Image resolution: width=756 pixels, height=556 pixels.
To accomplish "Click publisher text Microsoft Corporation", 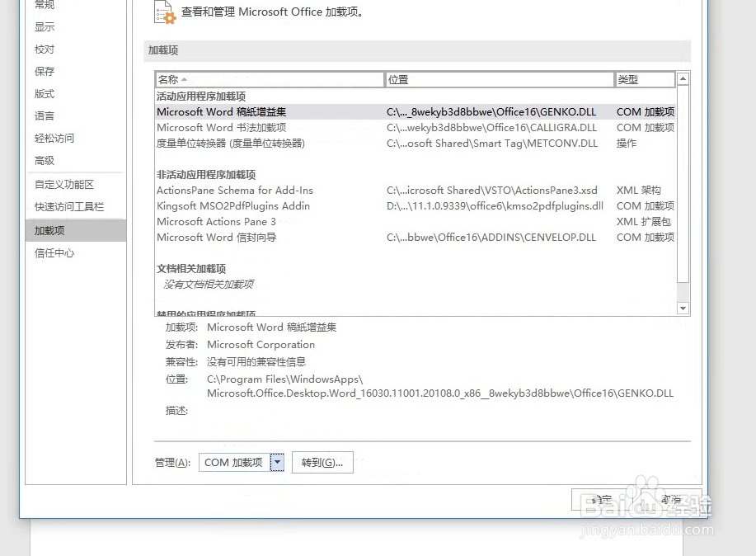I will tap(261, 345).
